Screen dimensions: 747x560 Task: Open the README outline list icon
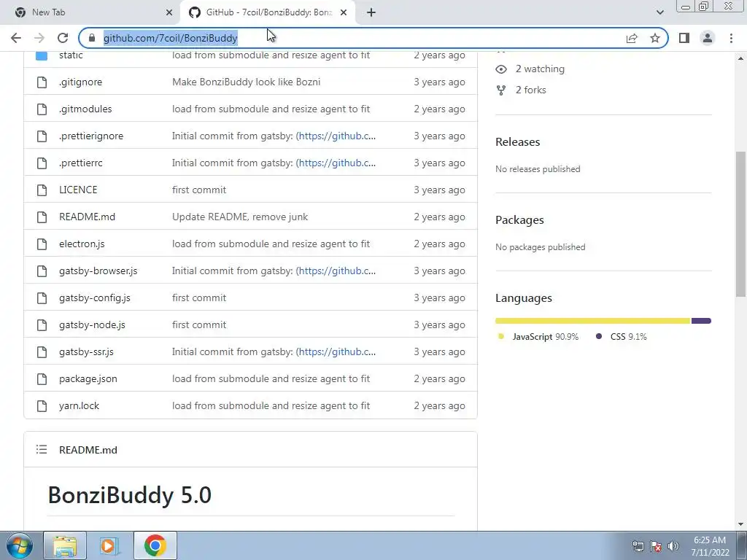(x=42, y=449)
